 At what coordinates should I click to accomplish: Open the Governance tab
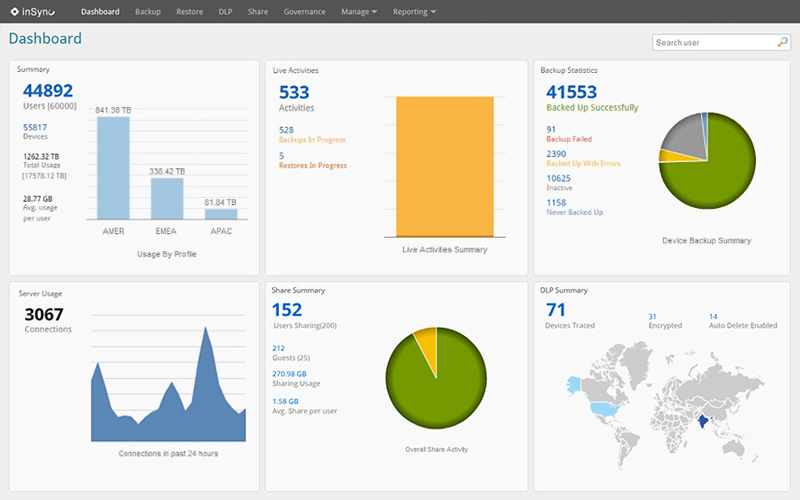(304, 12)
